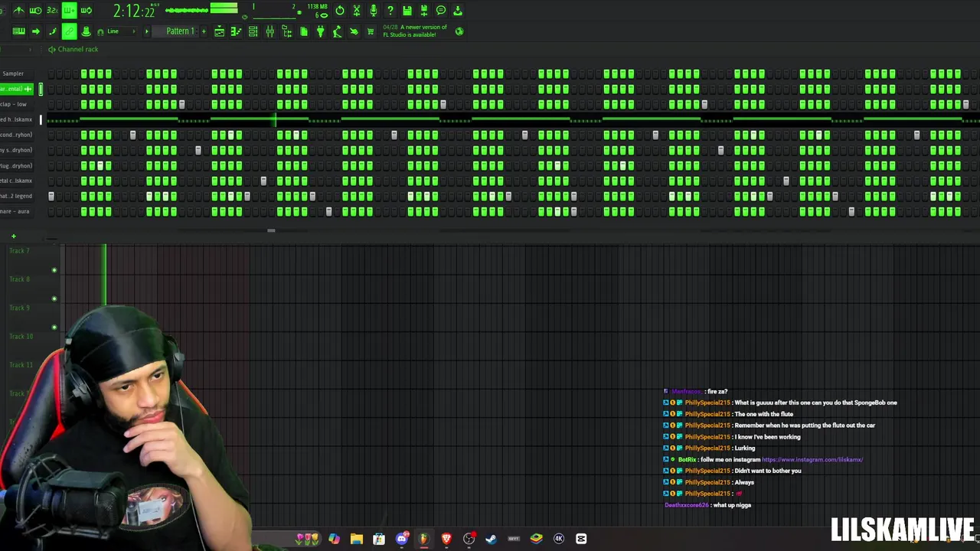Click the tempo tapper icon
This screenshot has height=551, width=980.
337,31
